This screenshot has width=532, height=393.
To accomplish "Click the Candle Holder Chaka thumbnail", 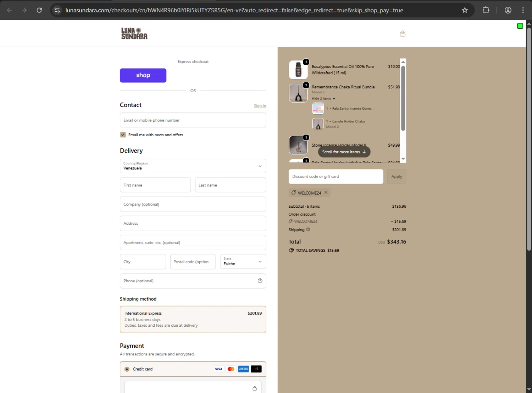I will [x=318, y=124].
